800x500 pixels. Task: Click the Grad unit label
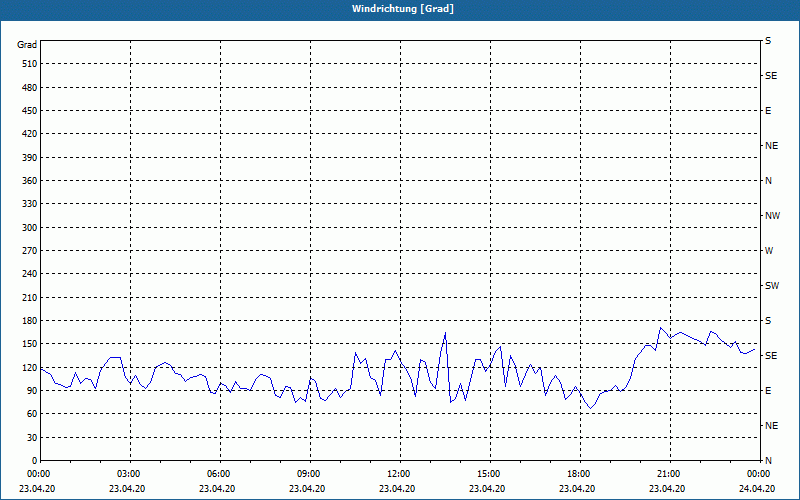[x=27, y=45]
